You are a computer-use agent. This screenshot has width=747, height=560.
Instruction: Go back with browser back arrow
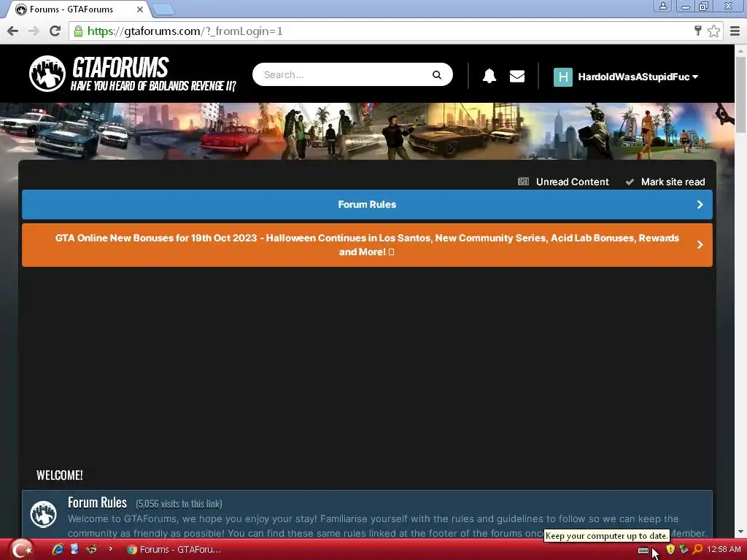tap(13, 31)
